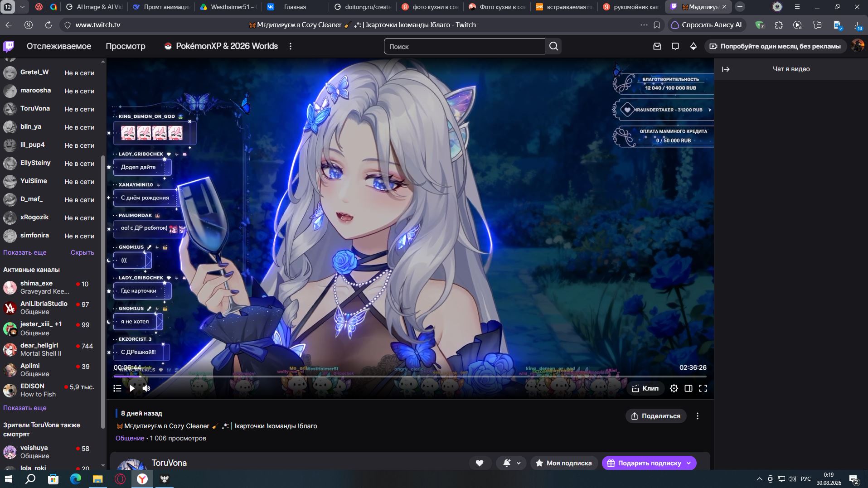Image resolution: width=868 pixels, height=488 pixels.
Task: Open the whispers chat bubble icon
Action: point(675,46)
